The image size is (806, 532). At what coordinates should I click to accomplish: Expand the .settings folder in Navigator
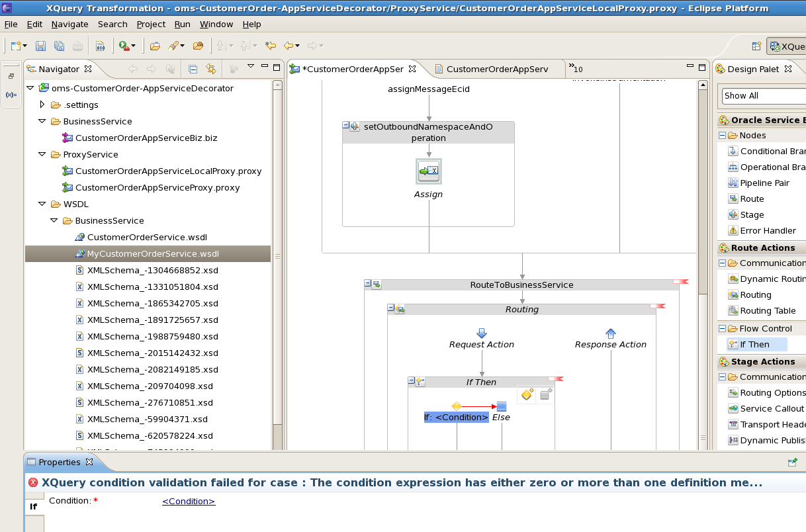click(42, 105)
